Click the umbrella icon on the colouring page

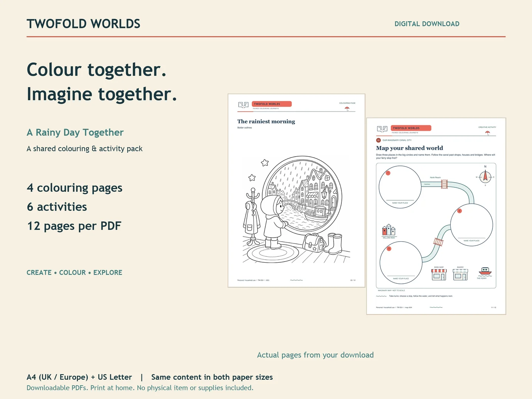click(x=347, y=109)
